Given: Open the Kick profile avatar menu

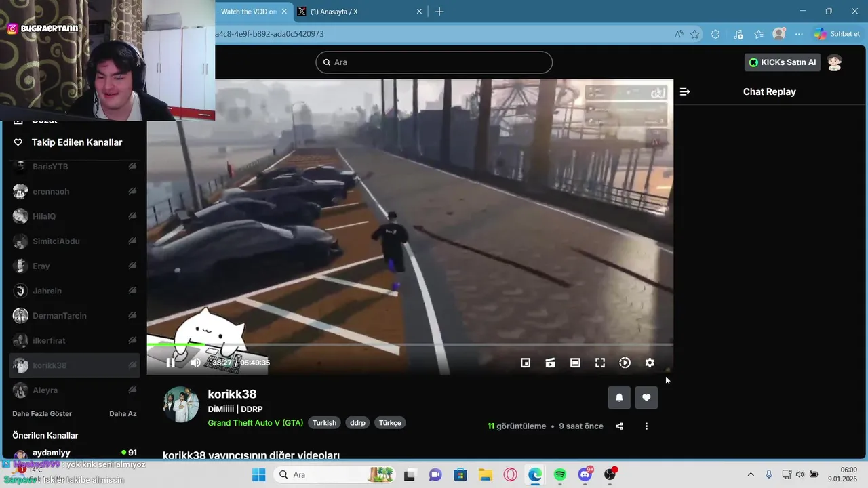Looking at the screenshot, I should pyautogui.click(x=835, y=62).
